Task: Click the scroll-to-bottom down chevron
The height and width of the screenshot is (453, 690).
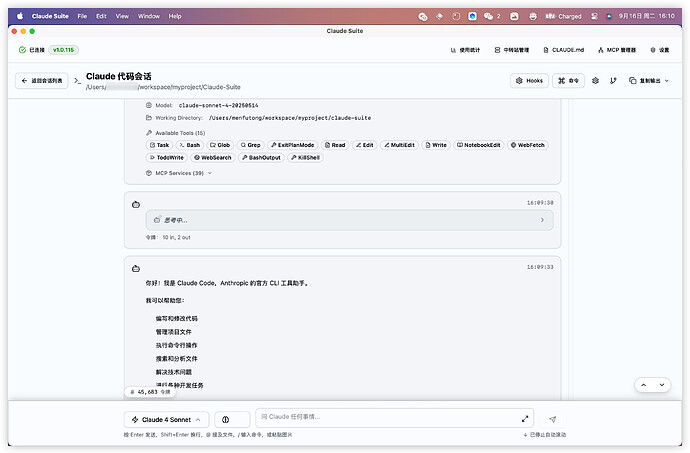Action: (x=661, y=385)
